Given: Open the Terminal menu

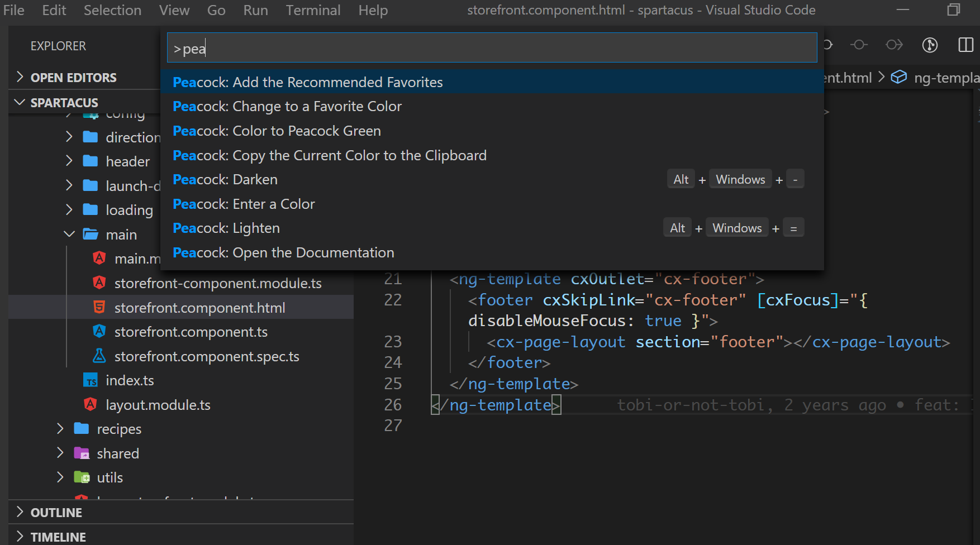Looking at the screenshot, I should click(x=313, y=9).
